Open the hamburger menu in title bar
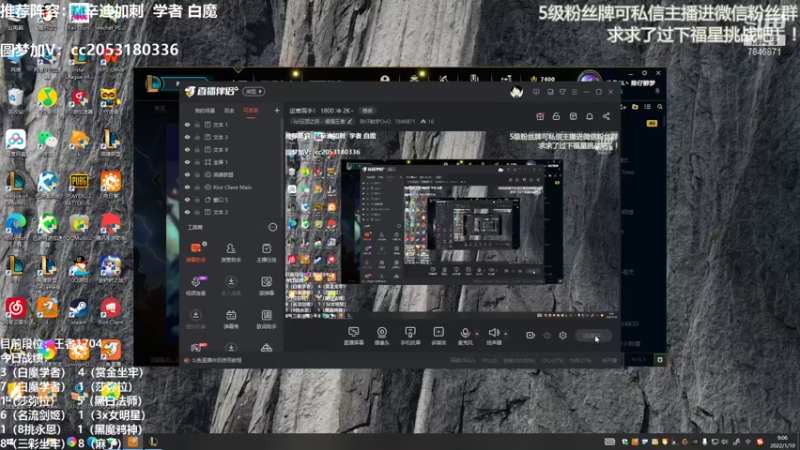800x450 pixels. click(x=574, y=92)
